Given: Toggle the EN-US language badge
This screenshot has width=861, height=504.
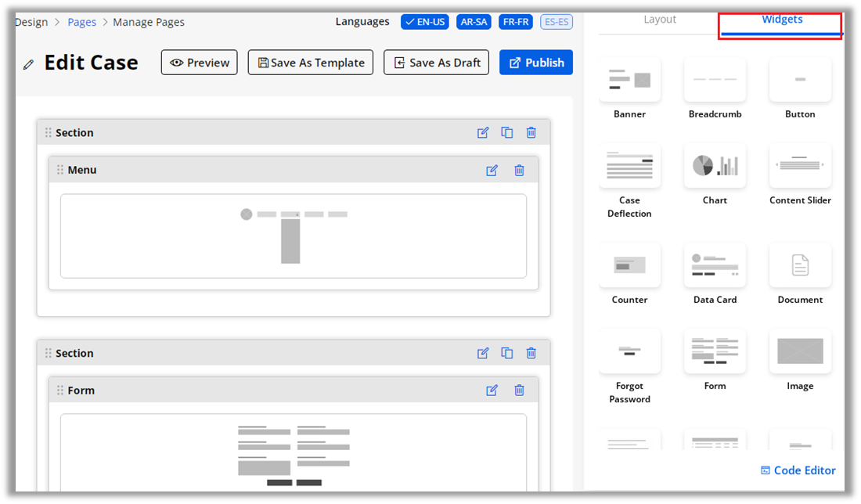Looking at the screenshot, I should [425, 22].
